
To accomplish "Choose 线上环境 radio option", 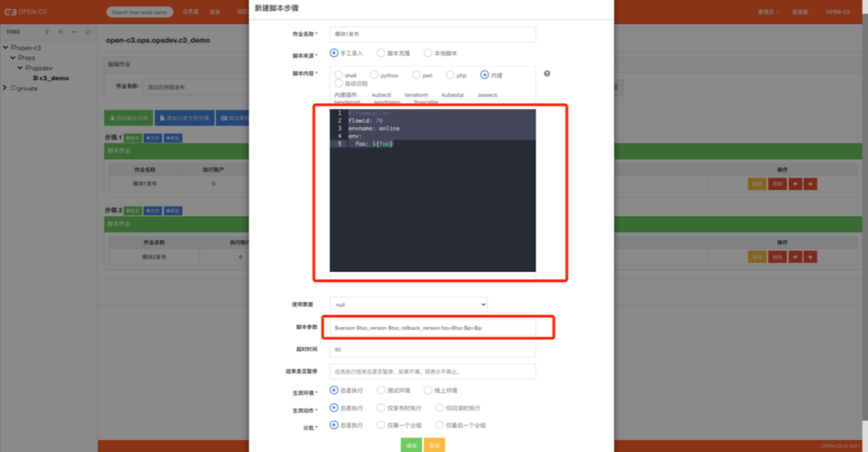I will (428, 390).
